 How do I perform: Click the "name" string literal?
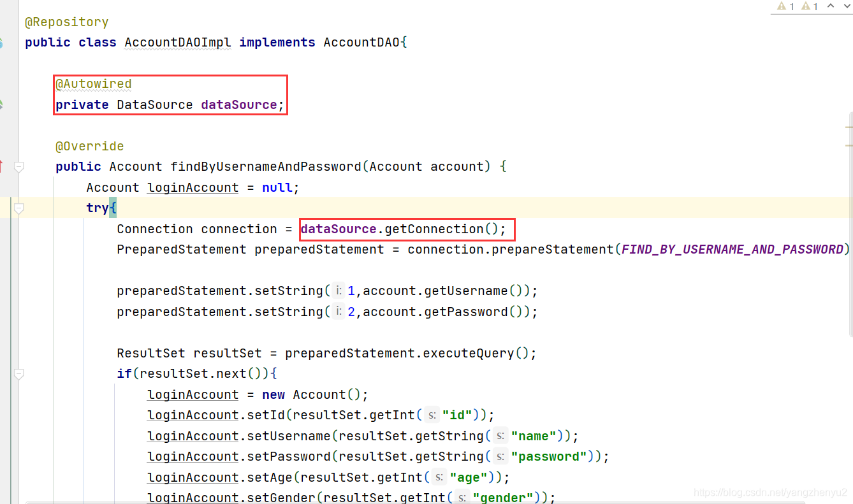534,436
